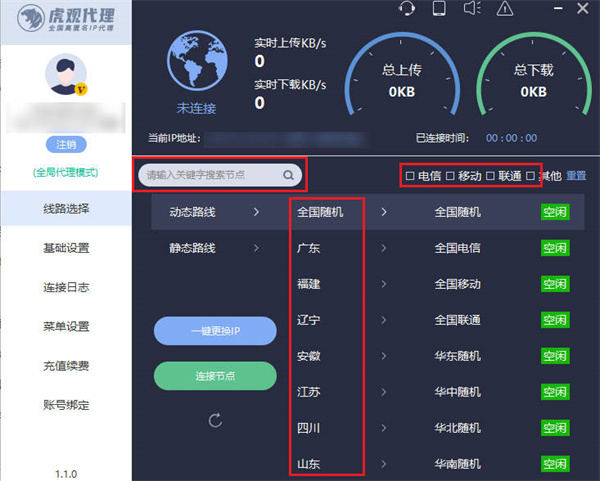
Task: Open 充值续费 sidebar menu
Action: [x=66, y=366]
